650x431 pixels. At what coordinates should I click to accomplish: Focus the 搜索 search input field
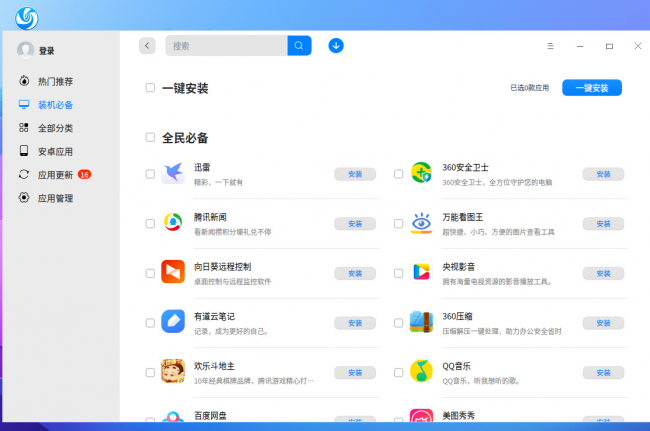click(226, 46)
